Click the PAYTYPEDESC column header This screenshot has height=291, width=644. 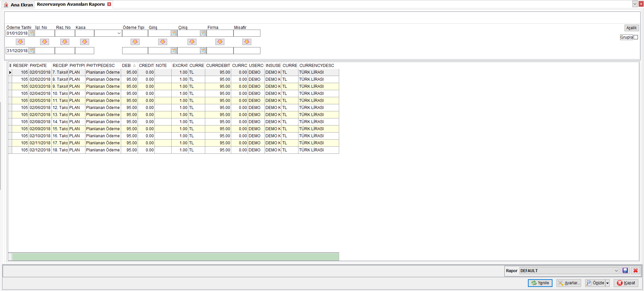[103, 66]
